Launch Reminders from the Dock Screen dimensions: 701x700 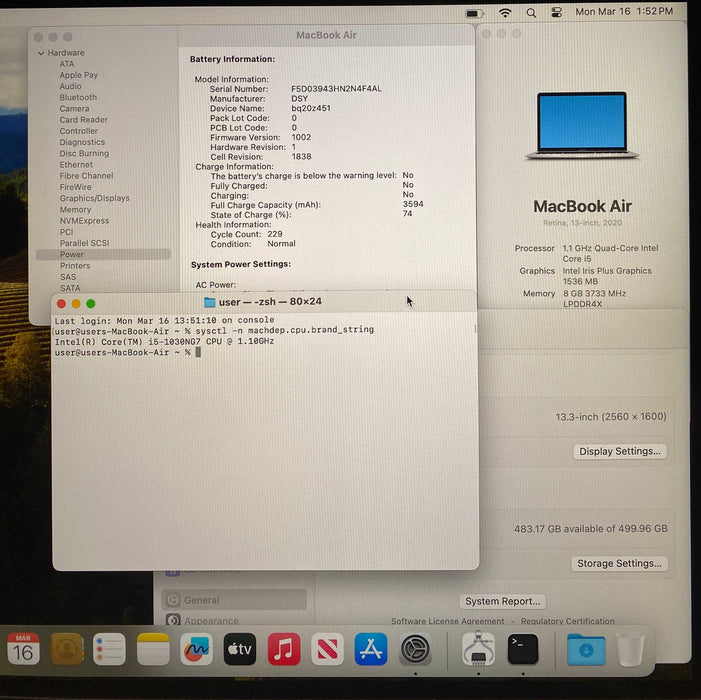110,649
